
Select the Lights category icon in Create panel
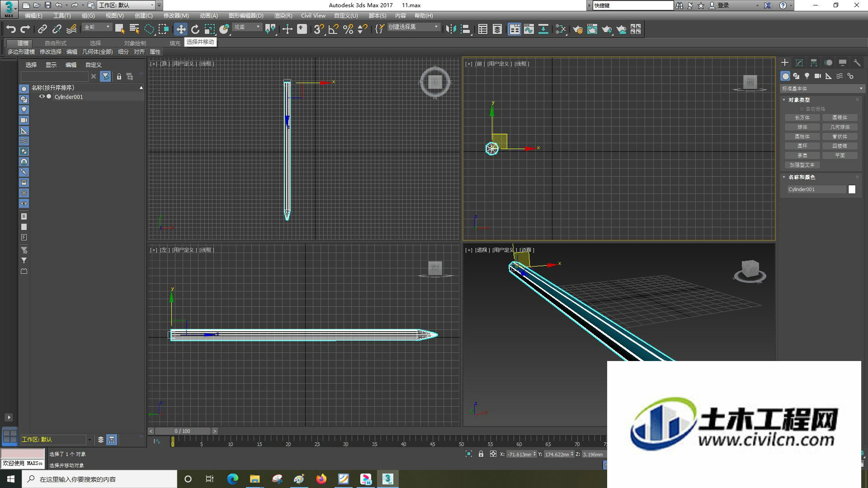pos(807,76)
